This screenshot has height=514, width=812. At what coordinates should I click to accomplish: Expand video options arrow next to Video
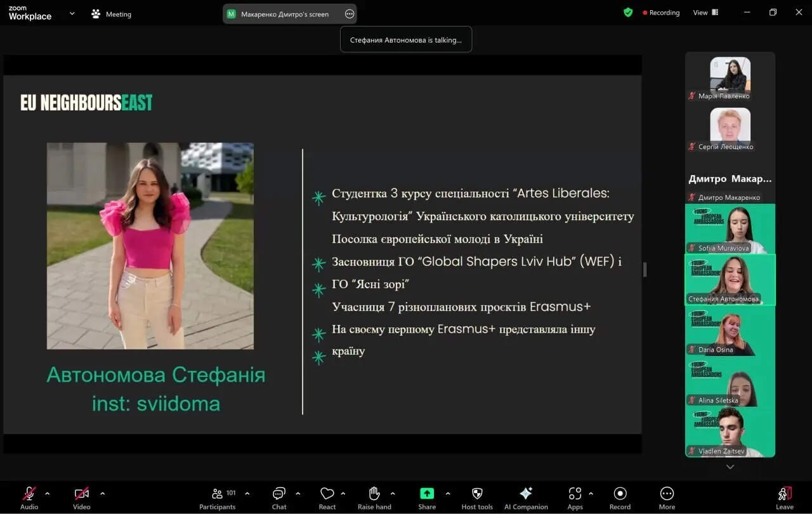coord(102,493)
